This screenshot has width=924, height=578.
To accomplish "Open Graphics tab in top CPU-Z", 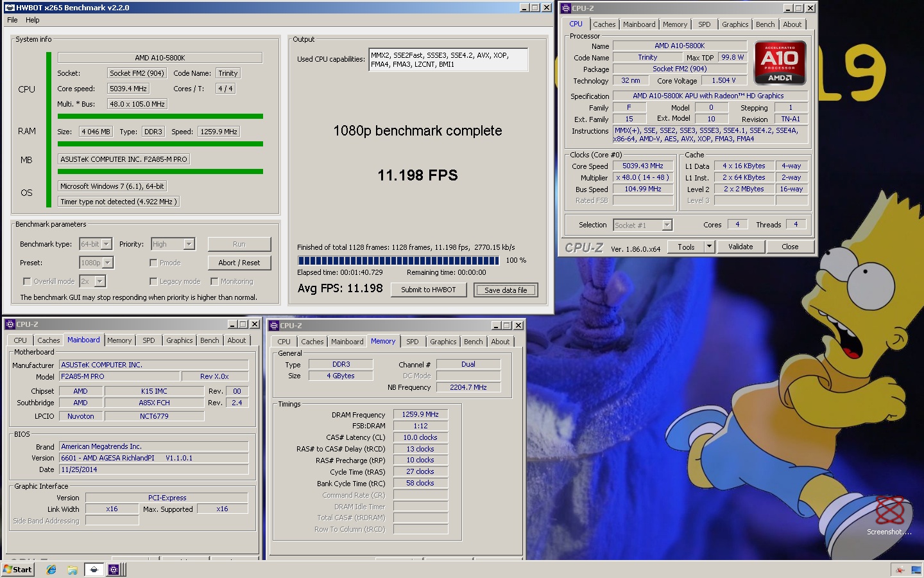I will (x=735, y=24).
